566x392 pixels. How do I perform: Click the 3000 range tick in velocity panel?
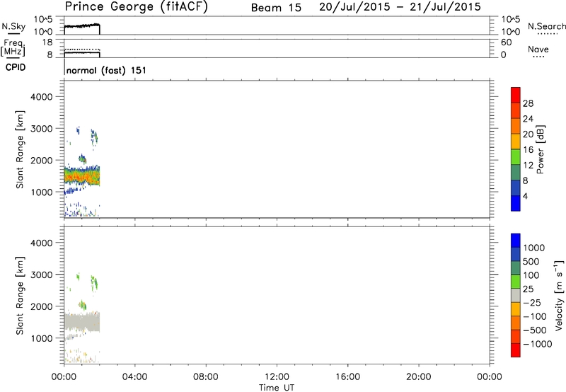(x=42, y=275)
